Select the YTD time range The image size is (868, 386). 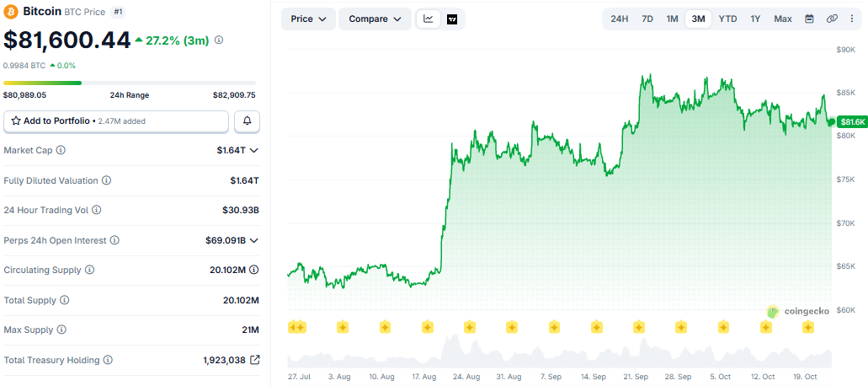click(727, 19)
